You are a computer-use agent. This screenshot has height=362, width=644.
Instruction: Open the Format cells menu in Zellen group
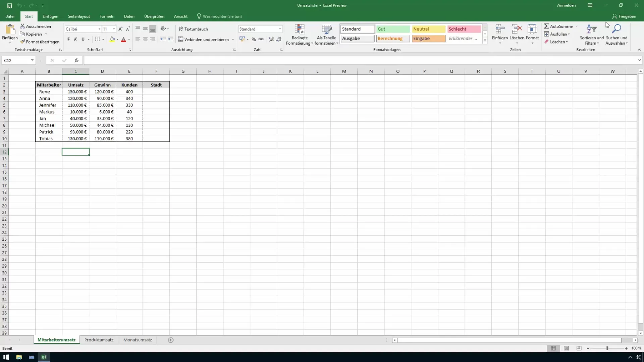click(532, 35)
